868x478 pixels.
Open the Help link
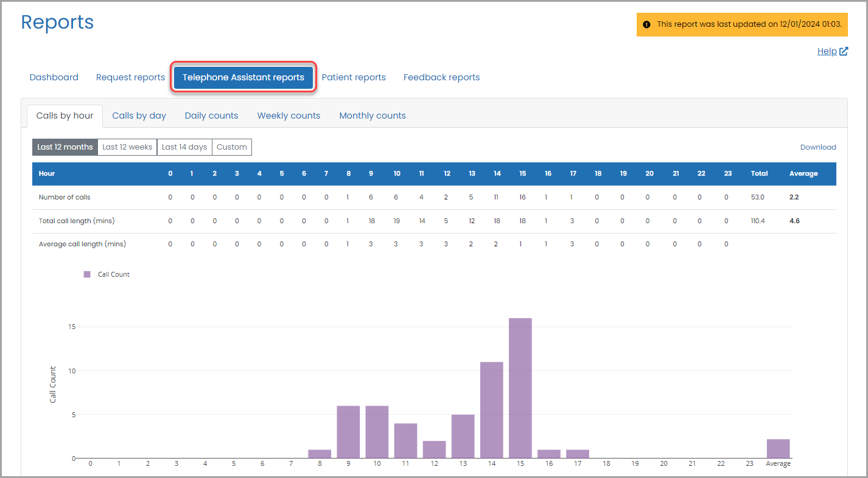click(x=827, y=52)
